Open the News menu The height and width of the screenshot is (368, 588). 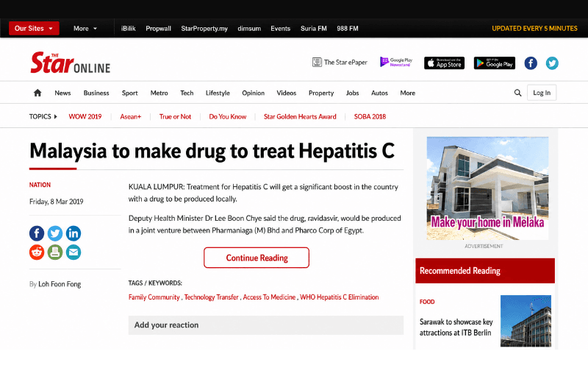(x=62, y=93)
